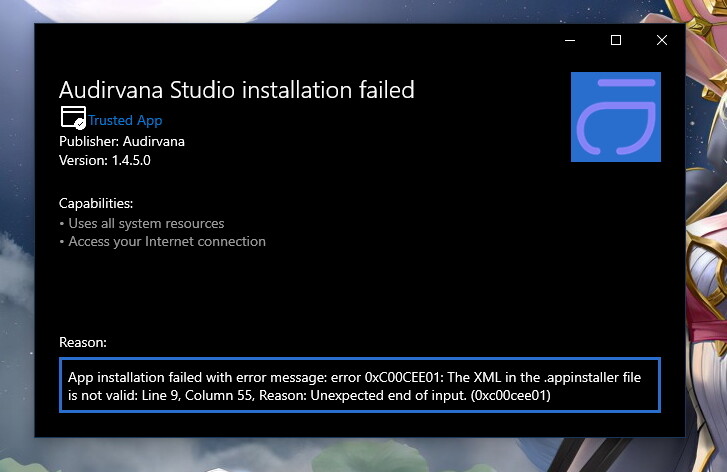This screenshot has height=472, width=727.
Task: Click the Reason: label
Action: [83, 342]
